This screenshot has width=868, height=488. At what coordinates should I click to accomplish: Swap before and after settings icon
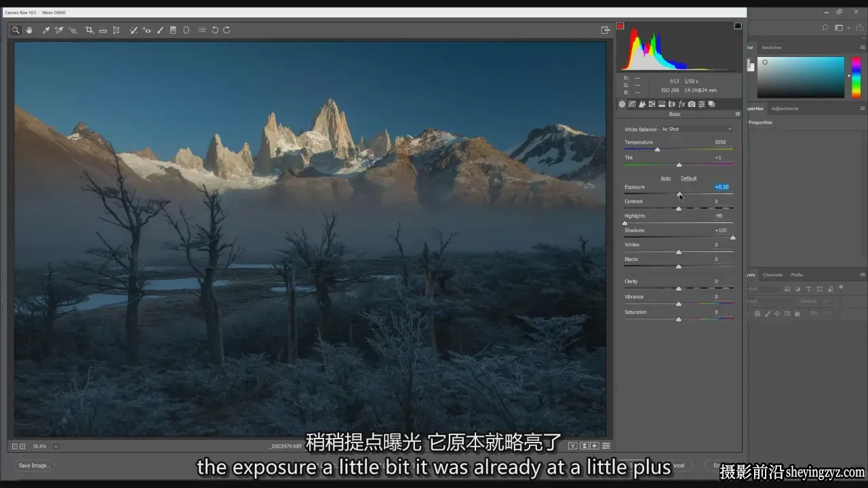coord(584,446)
